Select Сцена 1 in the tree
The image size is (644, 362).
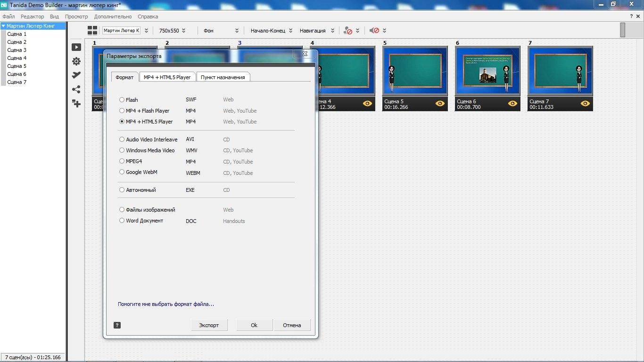17,34
